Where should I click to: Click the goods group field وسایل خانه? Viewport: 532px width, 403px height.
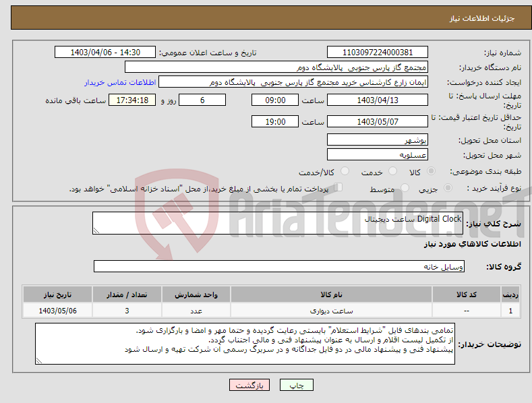coord(279,267)
